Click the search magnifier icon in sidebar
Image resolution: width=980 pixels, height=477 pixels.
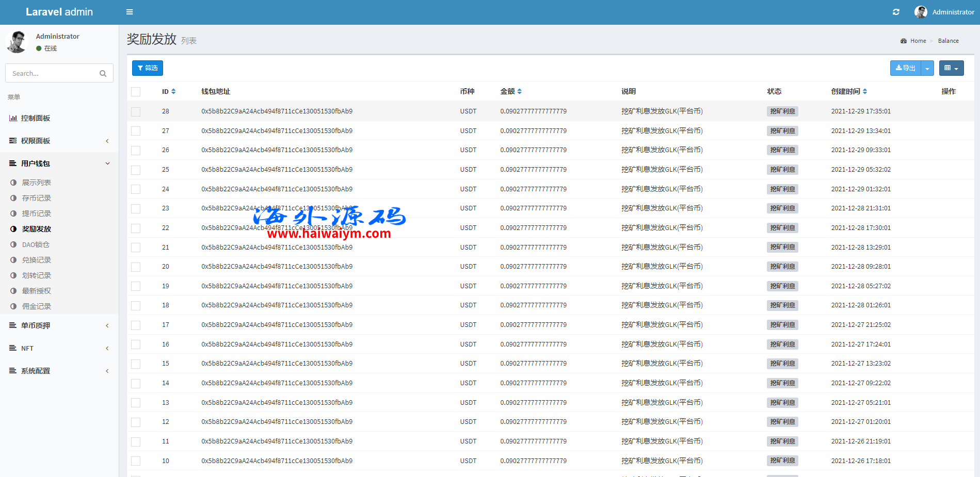pyautogui.click(x=103, y=74)
